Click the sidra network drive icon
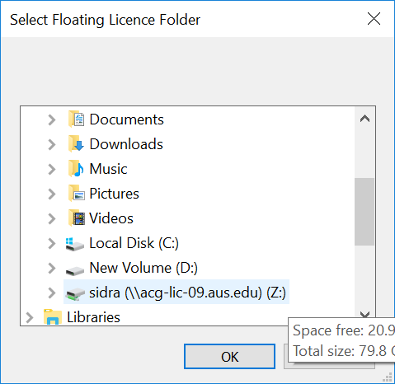This screenshot has height=384, width=396. 75,293
